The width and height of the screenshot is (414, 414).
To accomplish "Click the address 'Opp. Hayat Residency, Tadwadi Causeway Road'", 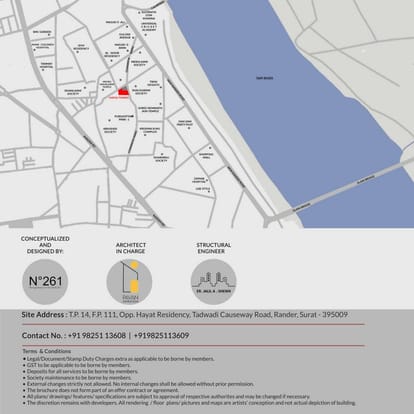I will tap(196, 315).
